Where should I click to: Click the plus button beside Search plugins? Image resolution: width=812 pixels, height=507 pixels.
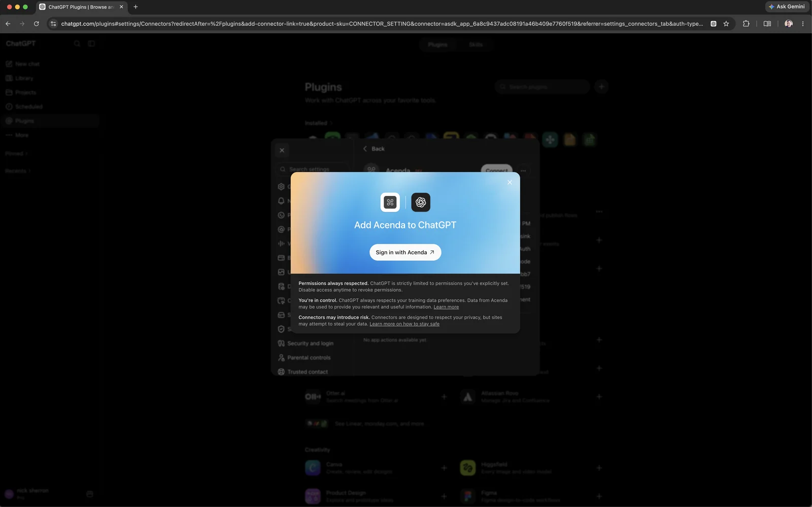[601, 87]
